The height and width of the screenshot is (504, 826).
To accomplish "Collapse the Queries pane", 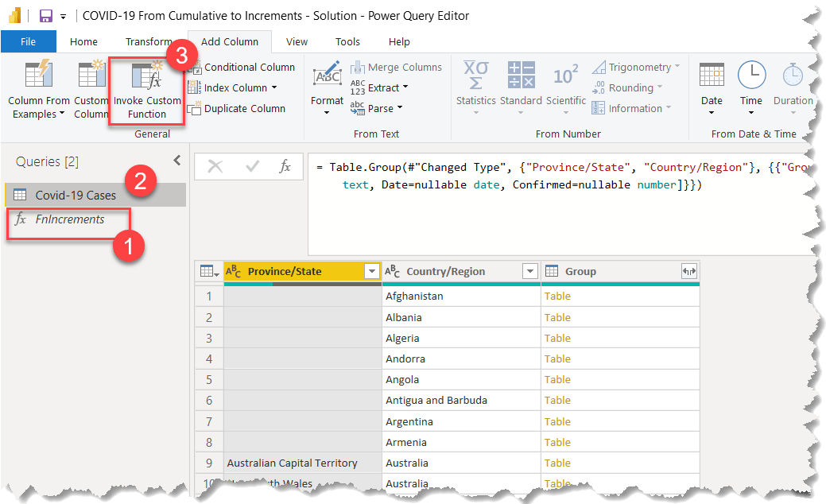I will click(x=177, y=160).
